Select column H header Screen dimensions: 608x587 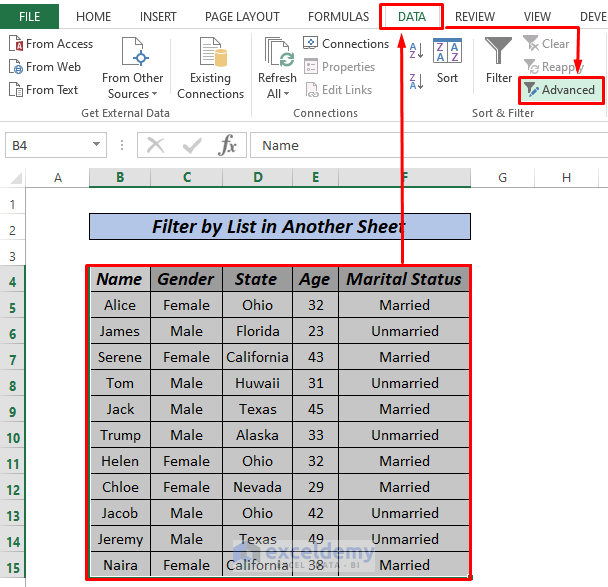pos(566,178)
